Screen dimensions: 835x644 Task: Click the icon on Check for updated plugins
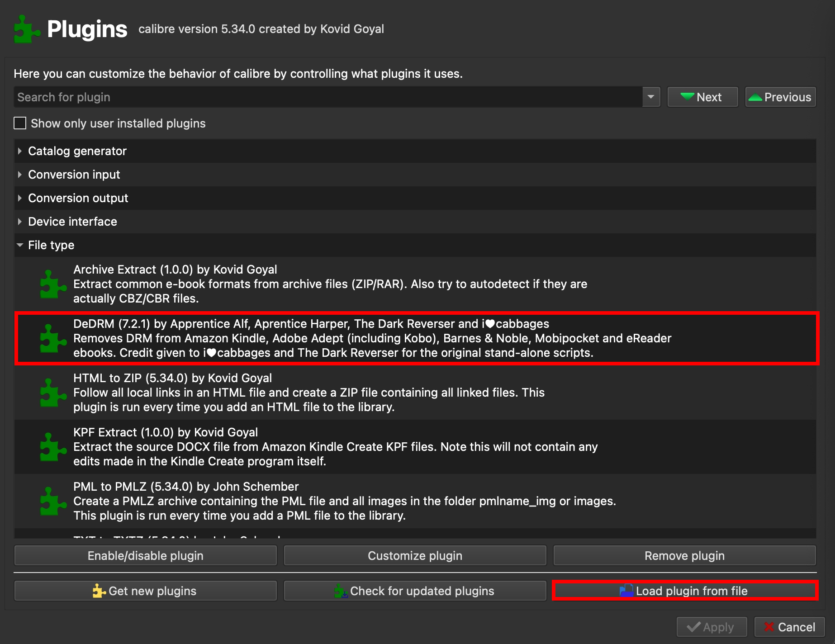(x=341, y=591)
